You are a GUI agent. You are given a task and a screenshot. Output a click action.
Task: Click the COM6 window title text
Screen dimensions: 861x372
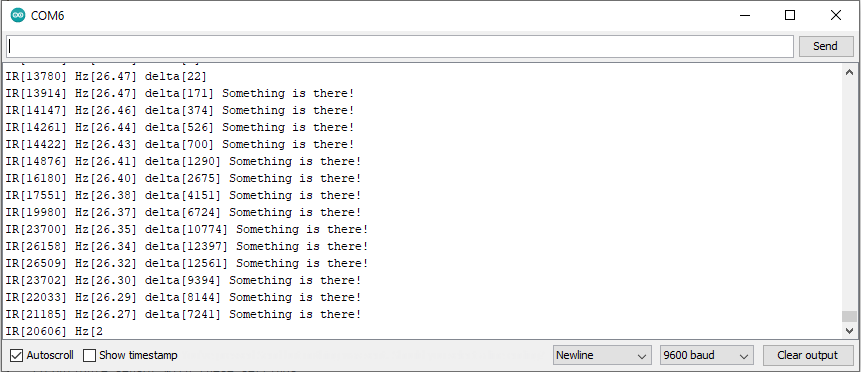coord(47,16)
